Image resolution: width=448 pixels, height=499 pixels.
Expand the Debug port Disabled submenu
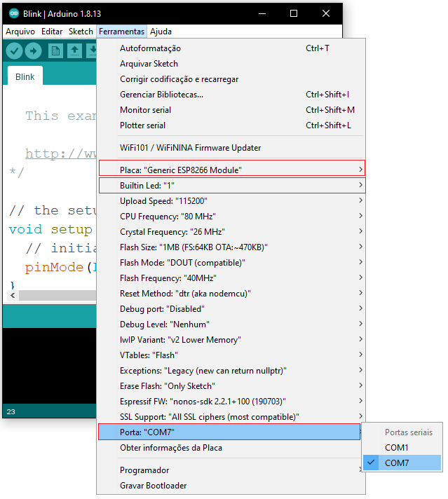pyautogui.click(x=231, y=309)
